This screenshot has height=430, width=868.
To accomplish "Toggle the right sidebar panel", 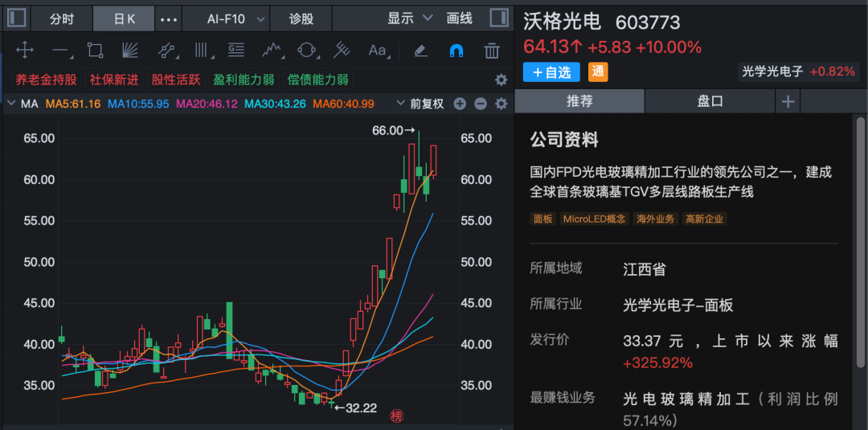I will pyautogui.click(x=498, y=18).
